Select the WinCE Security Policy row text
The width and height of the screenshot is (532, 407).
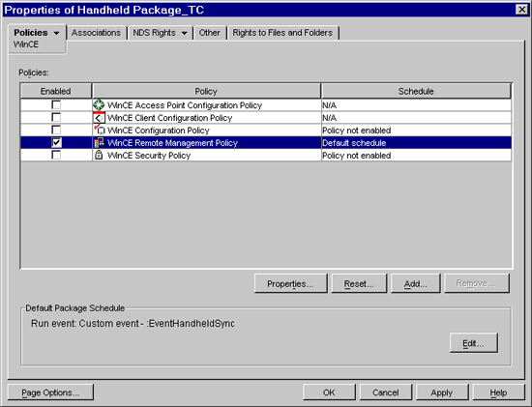(149, 156)
